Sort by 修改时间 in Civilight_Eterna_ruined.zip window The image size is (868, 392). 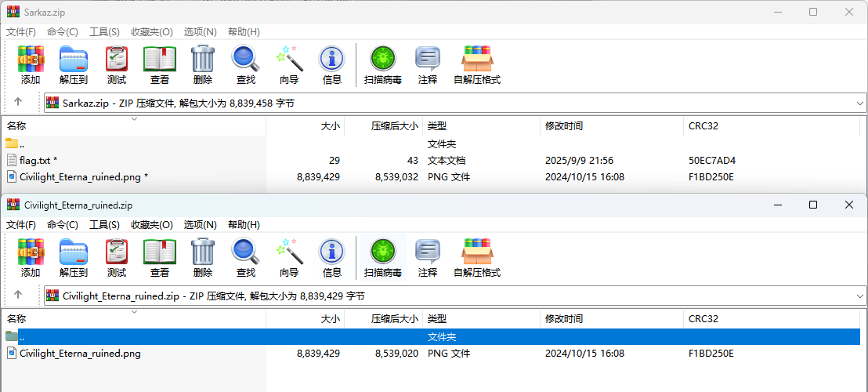pyautogui.click(x=612, y=319)
